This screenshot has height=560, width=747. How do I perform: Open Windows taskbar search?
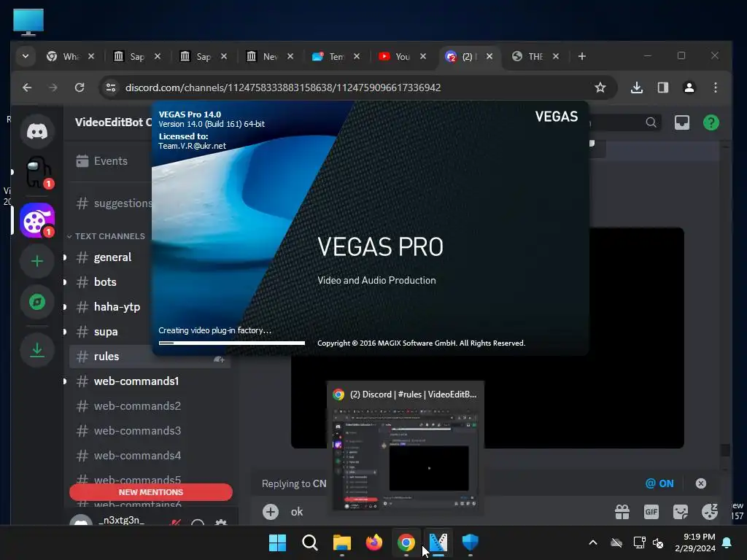[309, 542]
